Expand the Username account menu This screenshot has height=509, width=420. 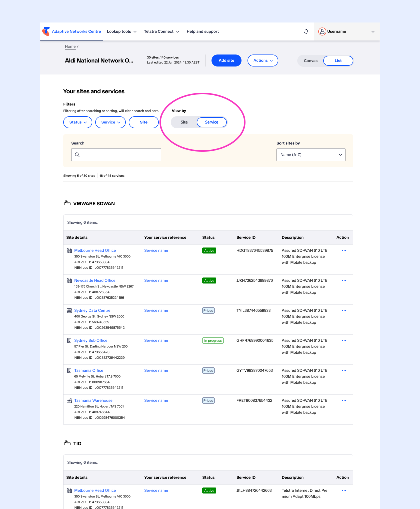pos(347,31)
